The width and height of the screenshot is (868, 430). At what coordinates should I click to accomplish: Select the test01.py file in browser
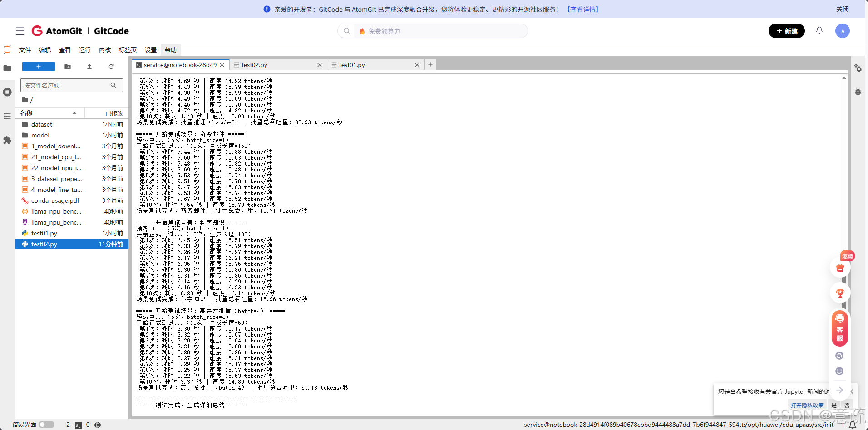tap(72, 233)
